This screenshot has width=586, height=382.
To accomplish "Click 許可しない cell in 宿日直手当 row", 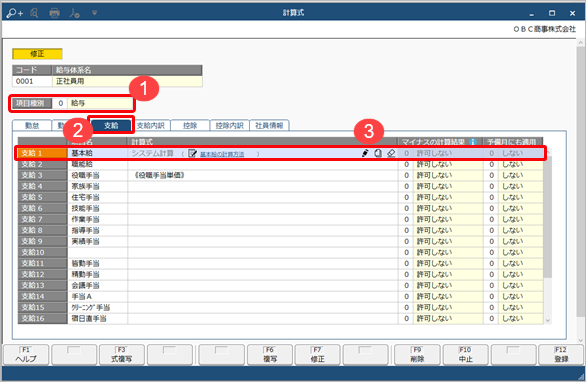I will click(448, 319).
